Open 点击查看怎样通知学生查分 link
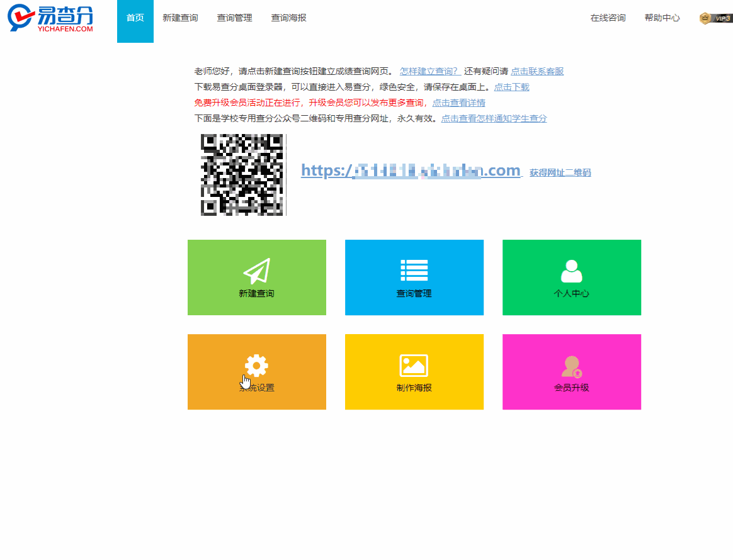Screen dimensions: 733x560 tap(494, 119)
